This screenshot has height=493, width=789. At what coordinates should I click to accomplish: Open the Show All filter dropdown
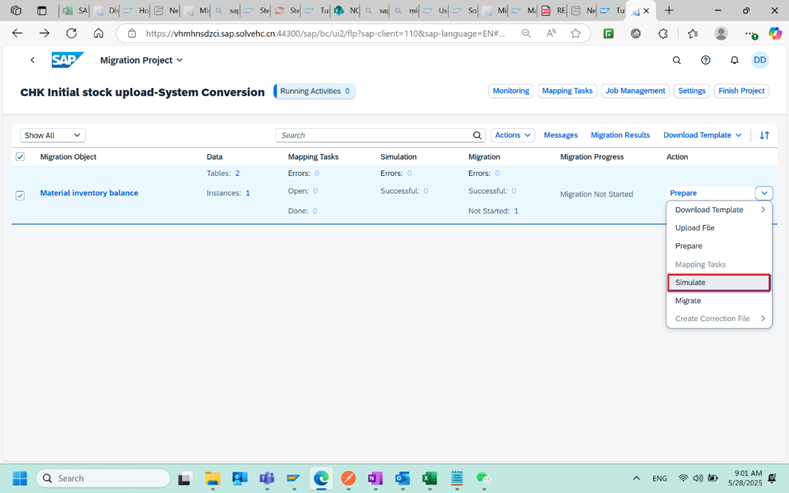pos(52,135)
